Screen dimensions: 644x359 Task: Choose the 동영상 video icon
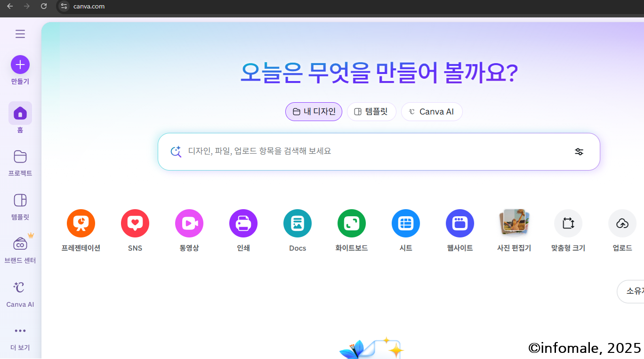point(189,223)
